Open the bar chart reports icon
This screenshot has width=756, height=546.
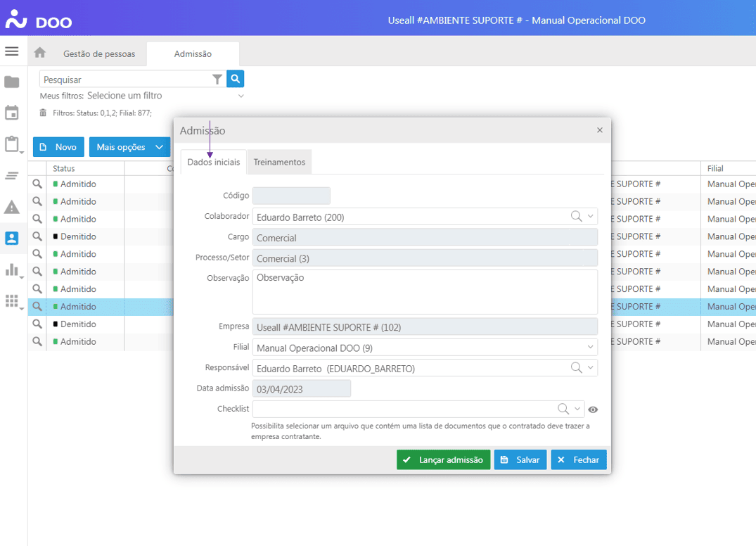tap(12, 269)
